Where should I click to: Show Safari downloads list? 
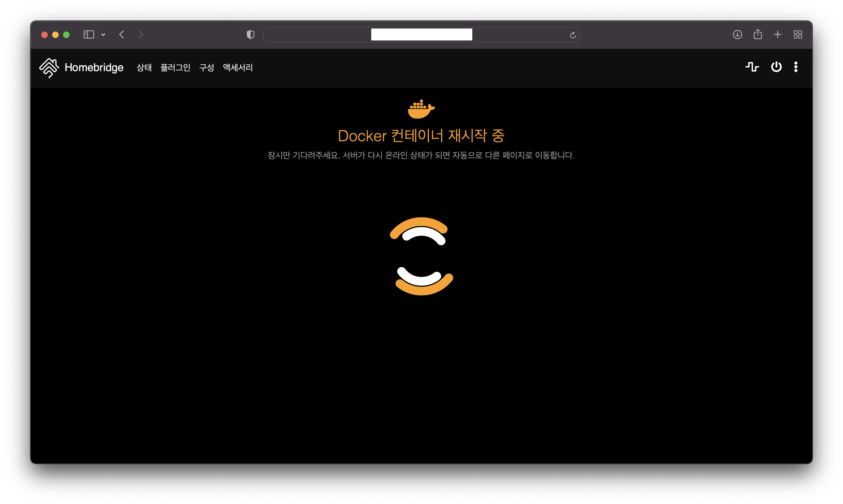[737, 35]
